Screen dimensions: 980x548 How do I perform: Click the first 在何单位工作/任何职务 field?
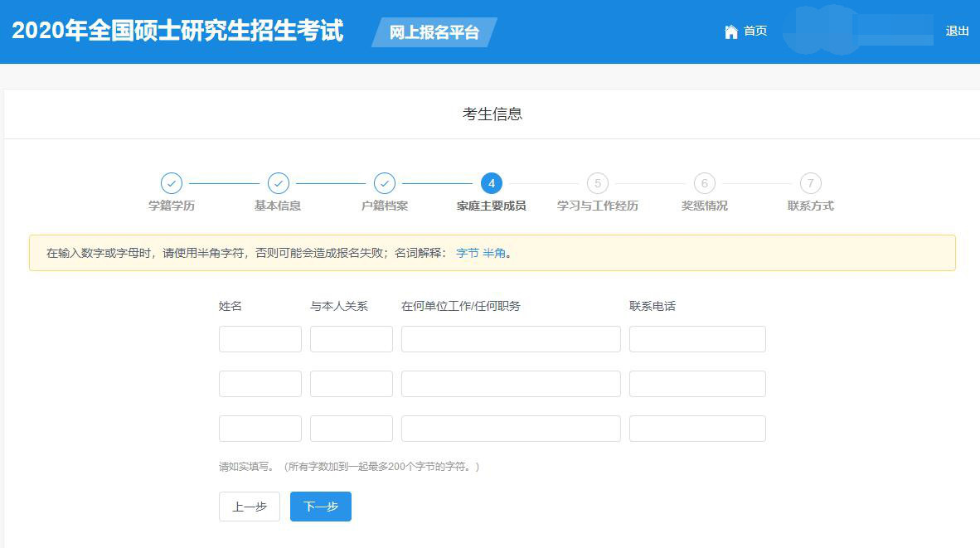[510, 338]
